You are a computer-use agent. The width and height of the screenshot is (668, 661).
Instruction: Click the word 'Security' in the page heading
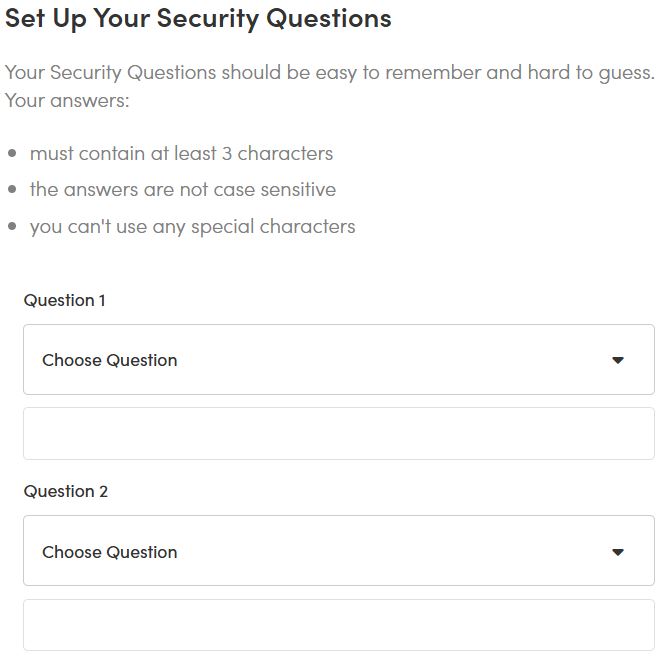pos(199,18)
